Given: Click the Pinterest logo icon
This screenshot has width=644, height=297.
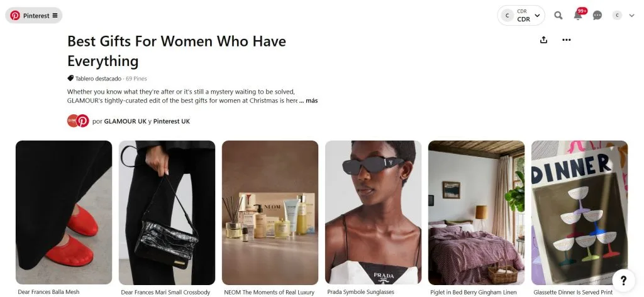Looking at the screenshot, I should (15, 16).
